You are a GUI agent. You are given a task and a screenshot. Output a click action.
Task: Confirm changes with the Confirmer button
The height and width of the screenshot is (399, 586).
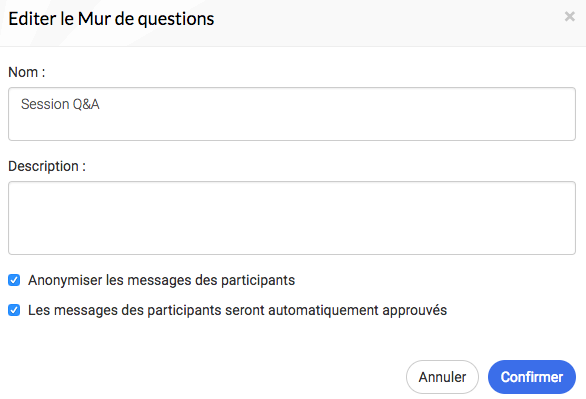coord(532,377)
